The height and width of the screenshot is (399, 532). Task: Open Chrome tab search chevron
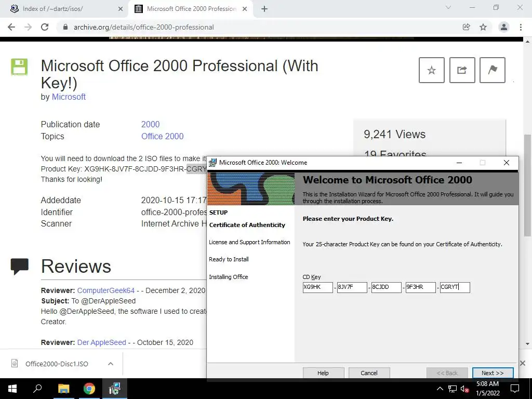click(x=448, y=7)
